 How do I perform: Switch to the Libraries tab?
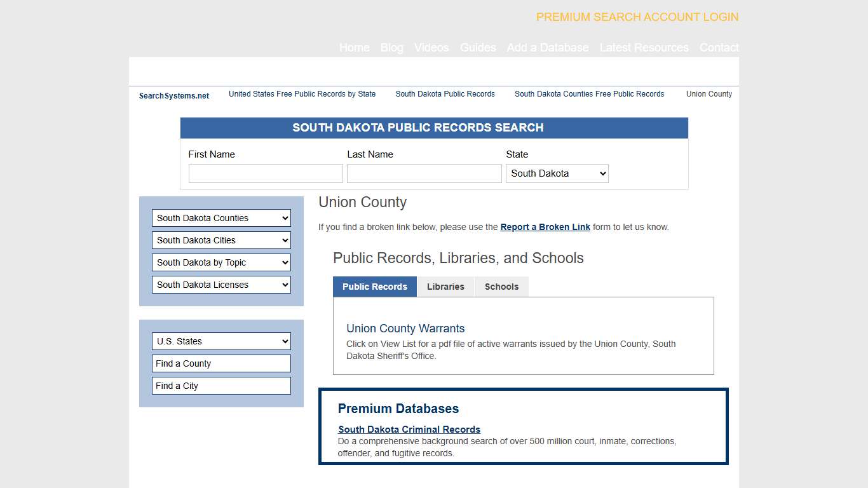coord(445,287)
